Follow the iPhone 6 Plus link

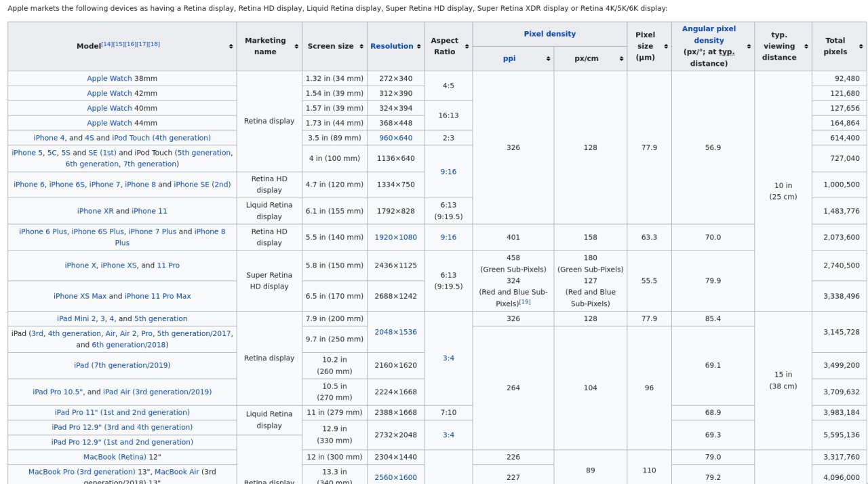point(43,231)
